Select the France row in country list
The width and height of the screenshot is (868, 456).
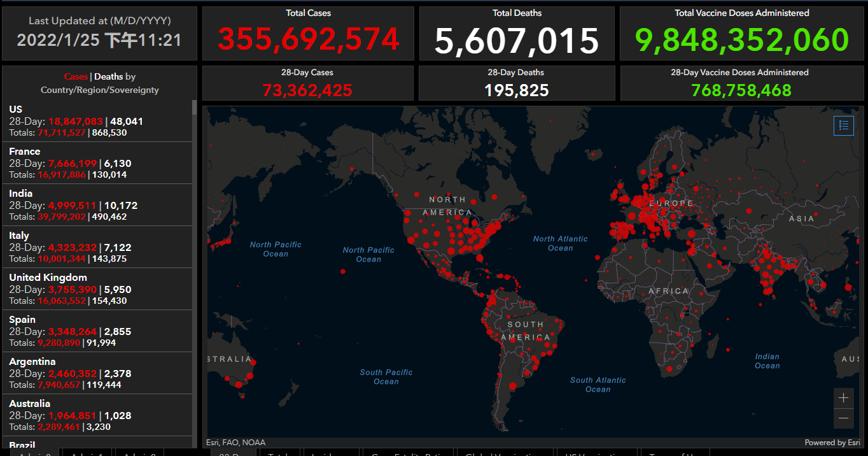coord(97,163)
